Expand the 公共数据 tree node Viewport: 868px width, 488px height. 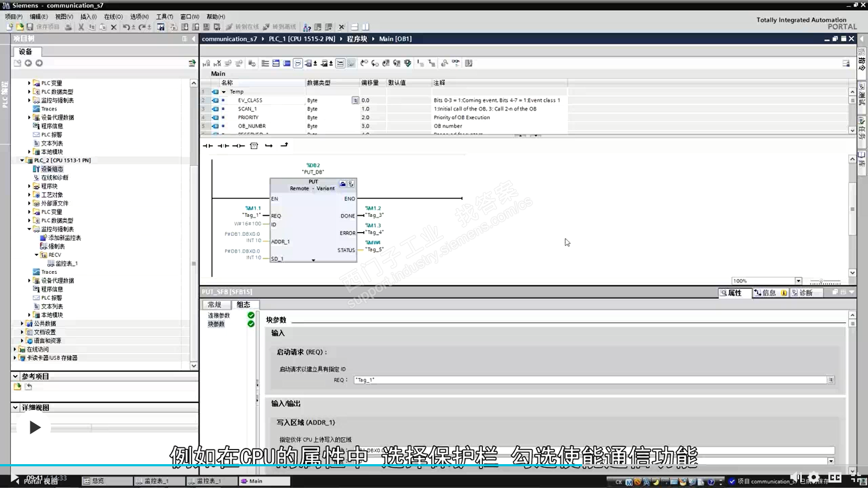point(22,324)
